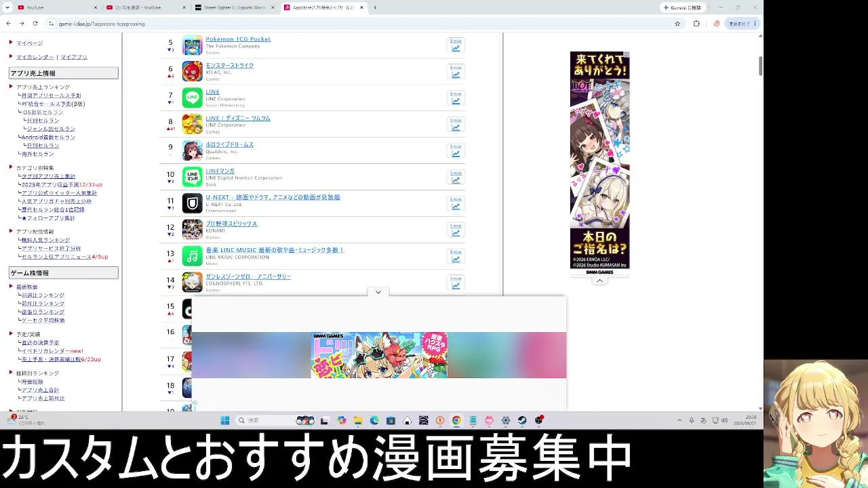Open the プロ野球スピリッツA title link
Image resolution: width=868 pixels, height=488 pixels.
point(231,224)
